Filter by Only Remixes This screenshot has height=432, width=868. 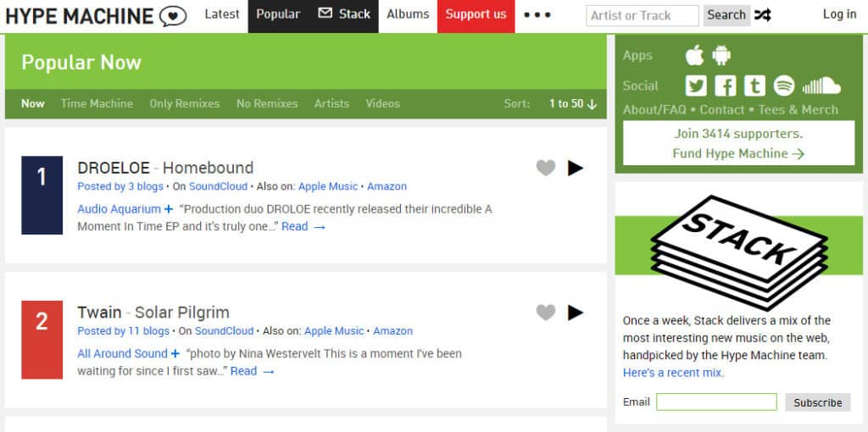tap(184, 103)
